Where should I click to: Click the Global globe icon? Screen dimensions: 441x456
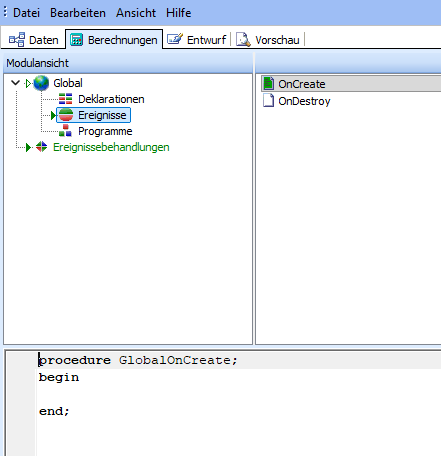(x=41, y=83)
